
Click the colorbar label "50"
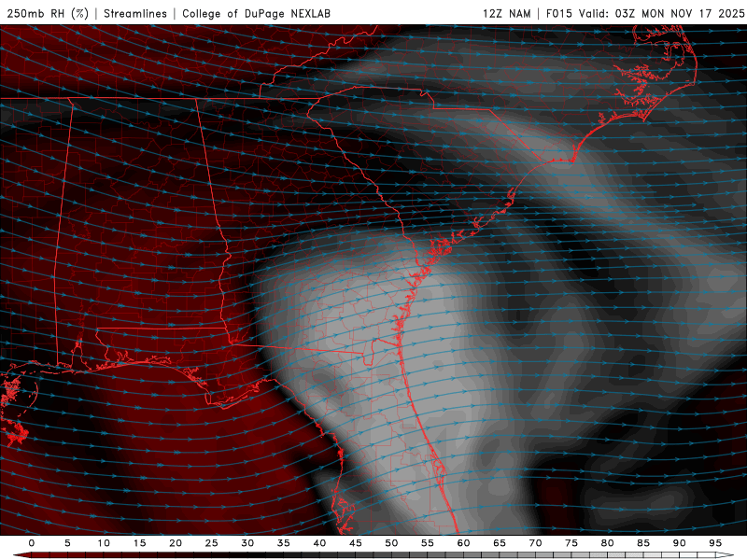(x=391, y=543)
